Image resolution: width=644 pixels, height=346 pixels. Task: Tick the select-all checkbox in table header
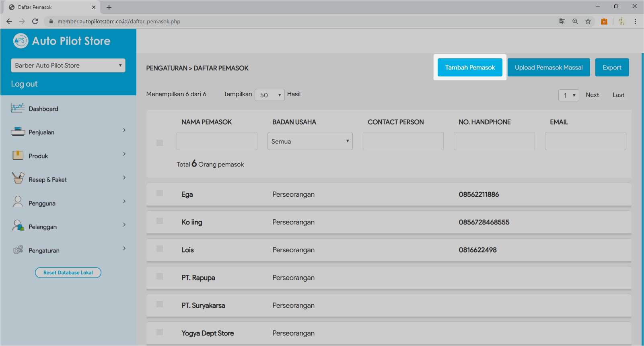click(160, 143)
